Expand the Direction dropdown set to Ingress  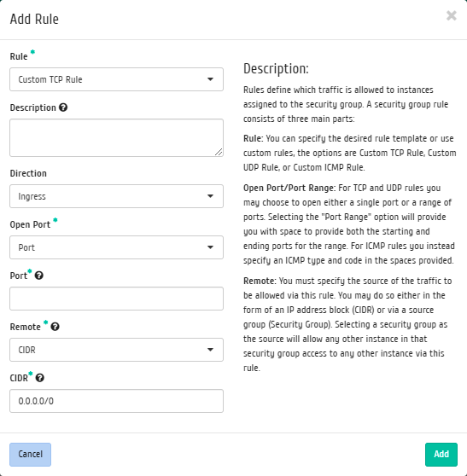pos(116,196)
